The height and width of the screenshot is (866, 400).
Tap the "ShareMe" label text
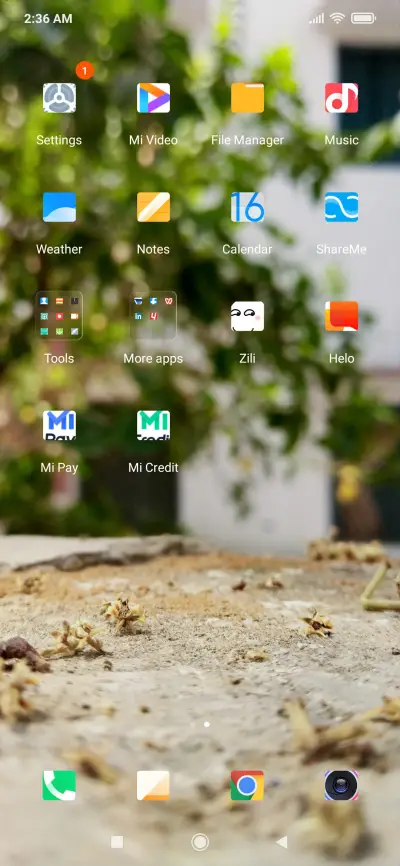point(341,250)
